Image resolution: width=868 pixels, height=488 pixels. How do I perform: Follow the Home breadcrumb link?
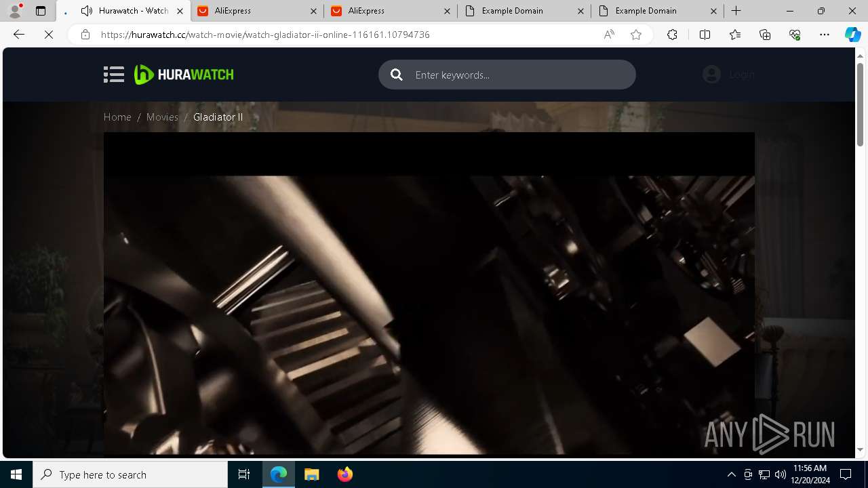click(x=117, y=117)
